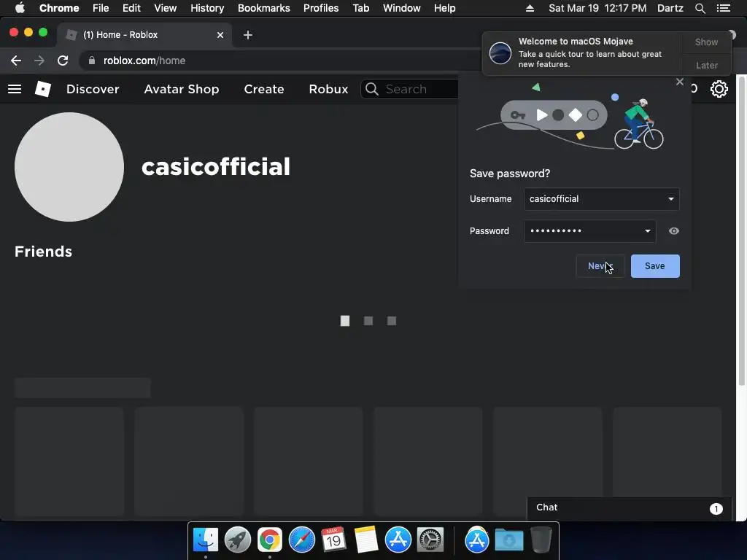Viewport: 747px width, 560px height.
Task: Click the browser forward arrow
Action: 39,61
